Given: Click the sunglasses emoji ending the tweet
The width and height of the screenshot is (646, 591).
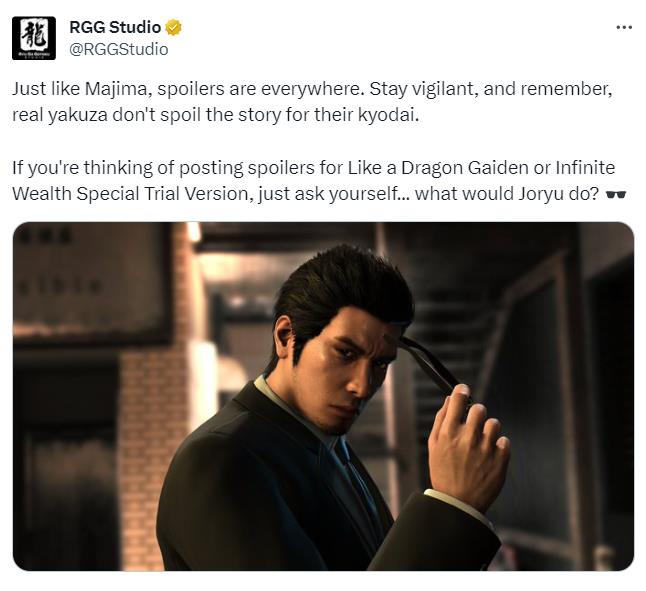Looking at the screenshot, I should coord(616,194).
